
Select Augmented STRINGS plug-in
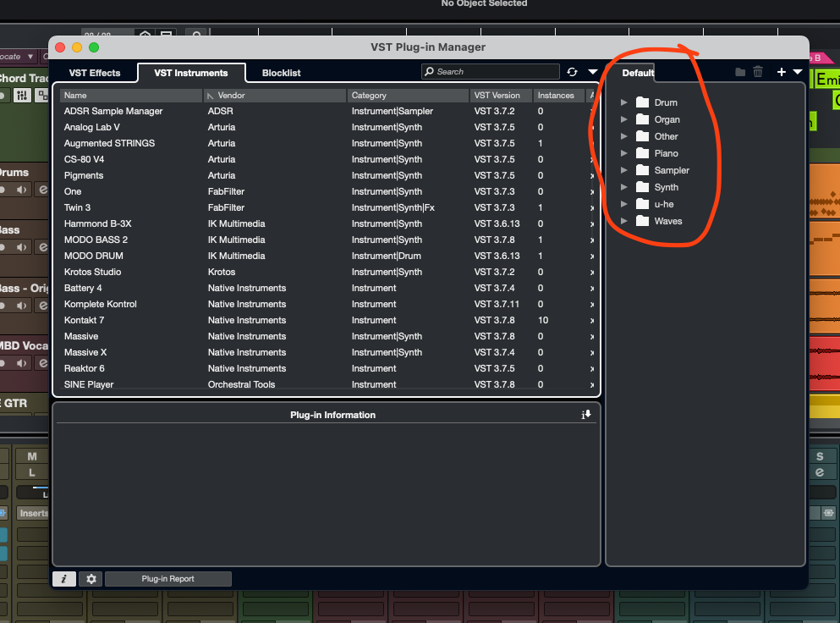[327, 143]
